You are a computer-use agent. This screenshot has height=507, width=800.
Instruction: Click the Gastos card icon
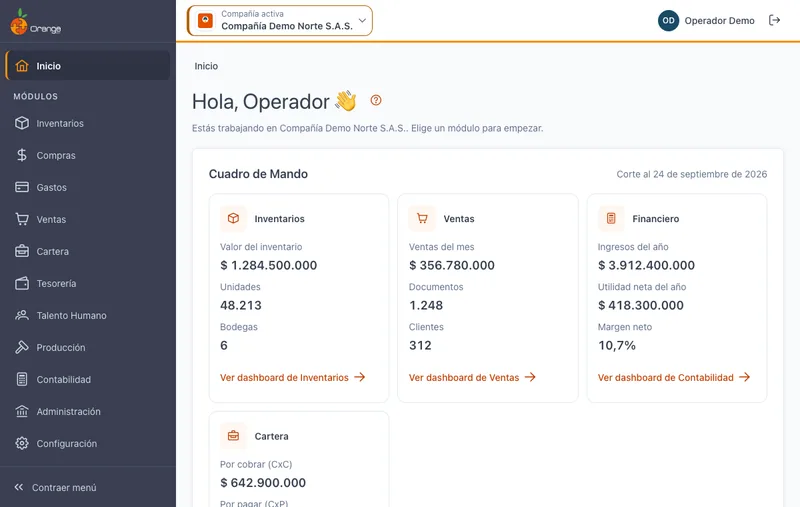click(22, 187)
